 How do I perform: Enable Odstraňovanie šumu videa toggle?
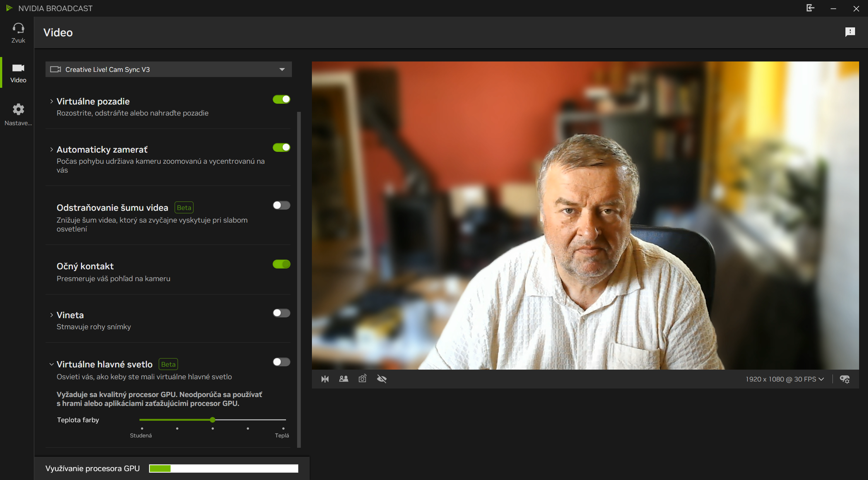[x=281, y=205]
